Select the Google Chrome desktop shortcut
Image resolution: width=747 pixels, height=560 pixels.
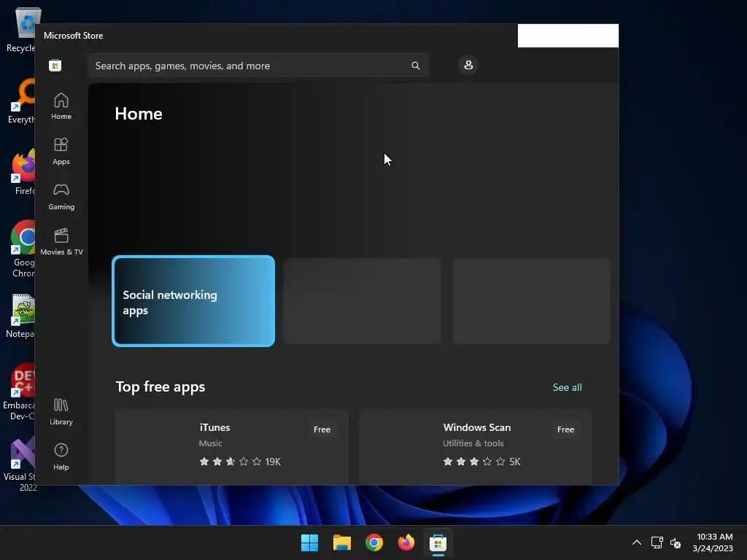23,249
